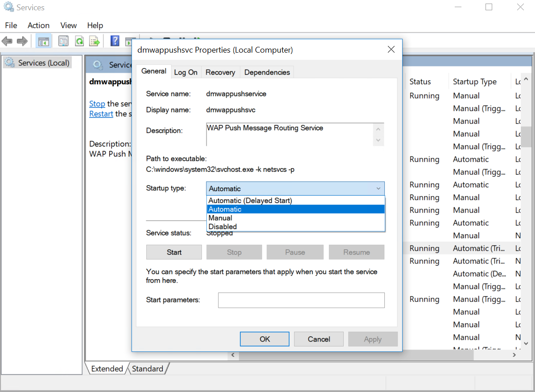
Task: Click the Restart service link
Action: (x=101, y=114)
